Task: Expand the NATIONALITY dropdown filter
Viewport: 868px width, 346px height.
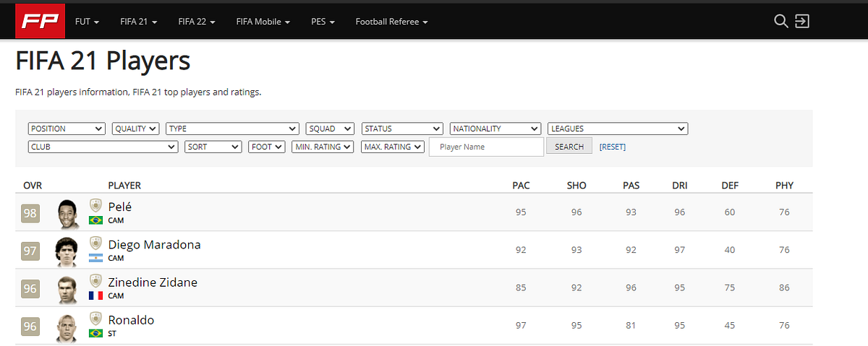Action: (x=495, y=129)
